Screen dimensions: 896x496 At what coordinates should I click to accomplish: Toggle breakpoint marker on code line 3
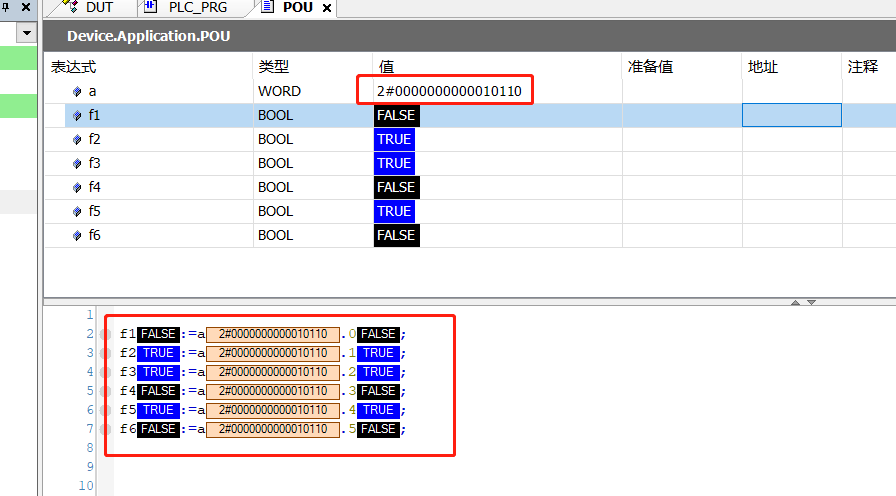click(x=105, y=353)
